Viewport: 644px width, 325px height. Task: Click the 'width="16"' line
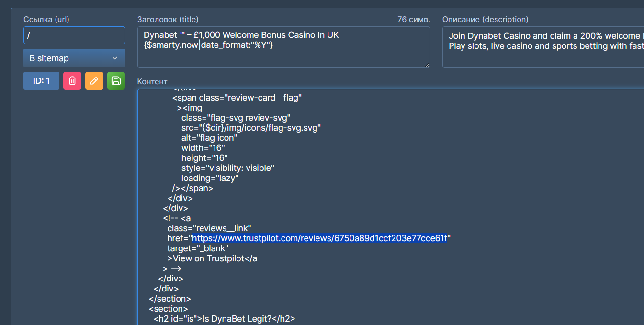tap(203, 148)
